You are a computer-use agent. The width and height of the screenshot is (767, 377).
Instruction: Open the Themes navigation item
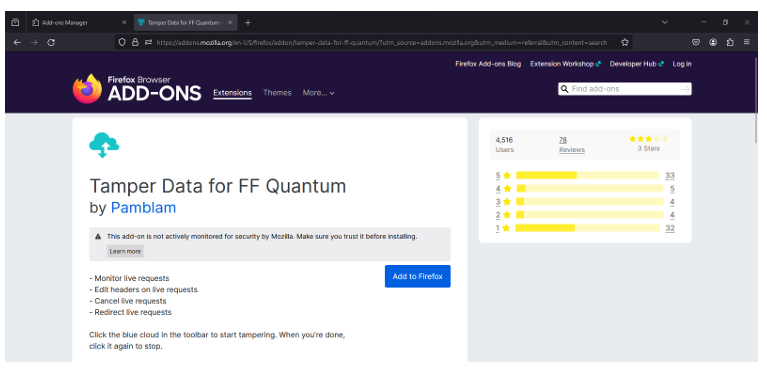(x=277, y=93)
